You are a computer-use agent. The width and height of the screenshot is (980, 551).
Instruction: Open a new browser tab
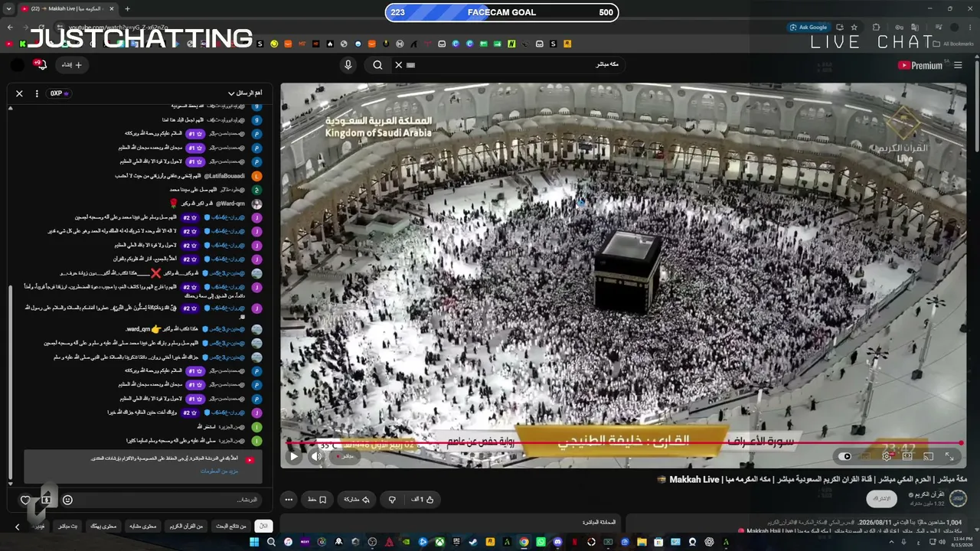127,9
